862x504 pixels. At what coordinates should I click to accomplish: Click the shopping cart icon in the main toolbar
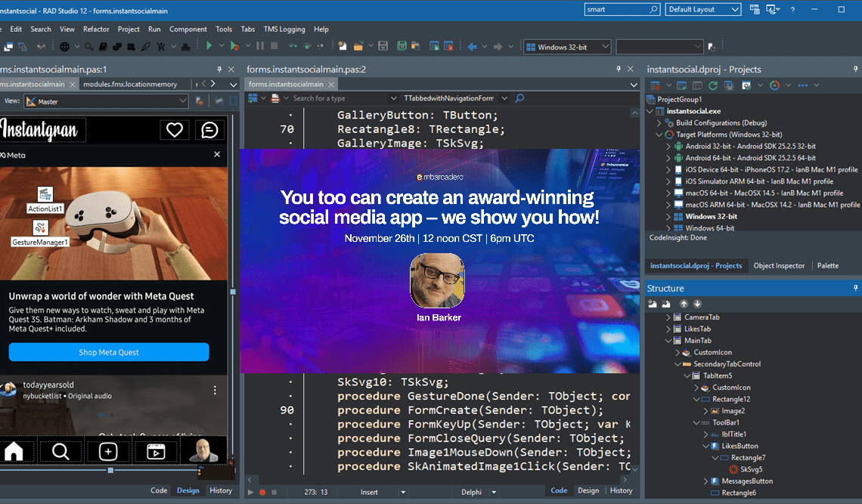(160, 47)
